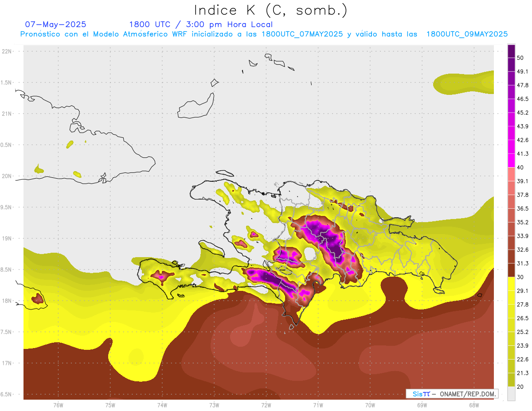This screenshot has width=532, height=411.
Task: Click the colorbar value 46.5
Action: click(x=522, y=99)
